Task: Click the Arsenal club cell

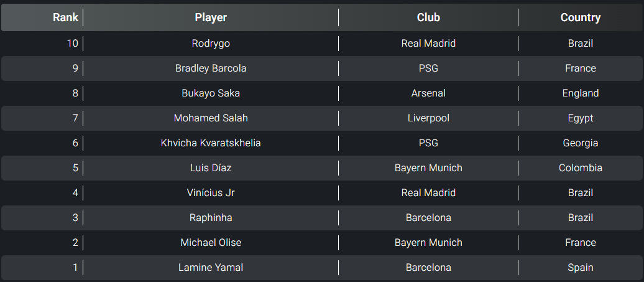Action: pyautogui.click(x=428, y=93)
